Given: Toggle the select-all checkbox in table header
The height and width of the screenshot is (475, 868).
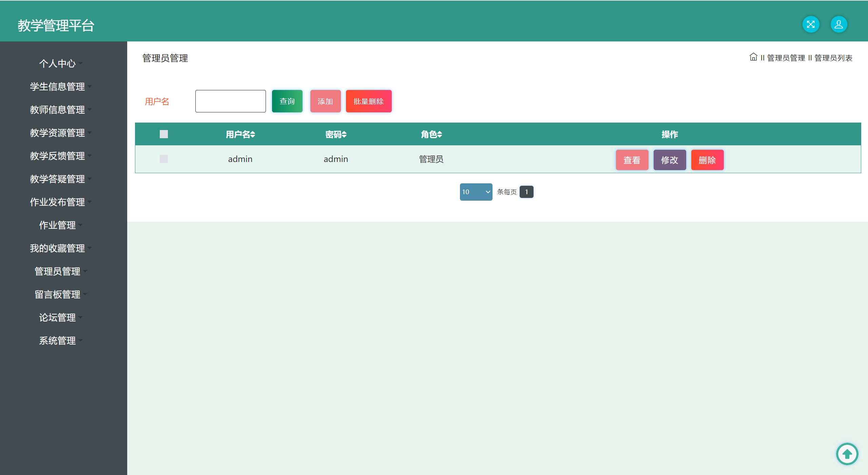Looking at the screenshot, I should click(x=164, y=134).
